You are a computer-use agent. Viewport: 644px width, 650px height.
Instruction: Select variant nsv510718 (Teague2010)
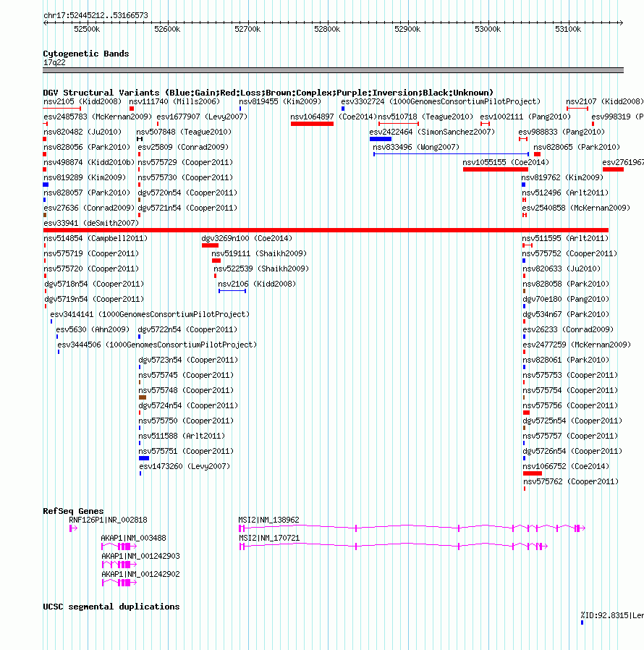pos(425,117)
